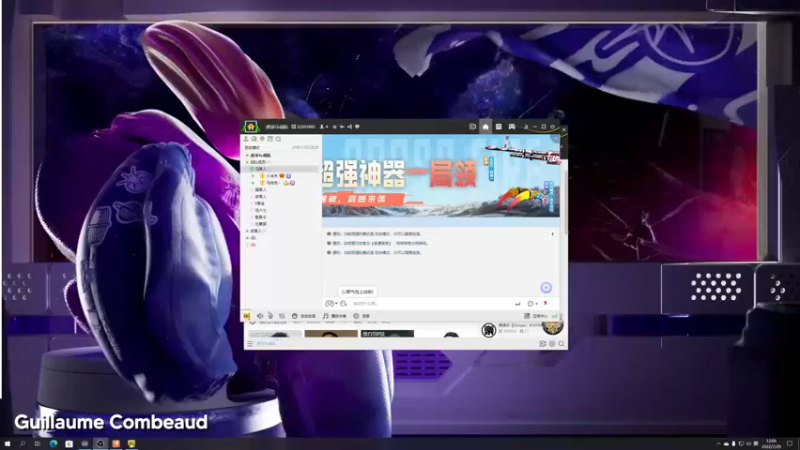Click the round black-white avatar at bottom

488,330
